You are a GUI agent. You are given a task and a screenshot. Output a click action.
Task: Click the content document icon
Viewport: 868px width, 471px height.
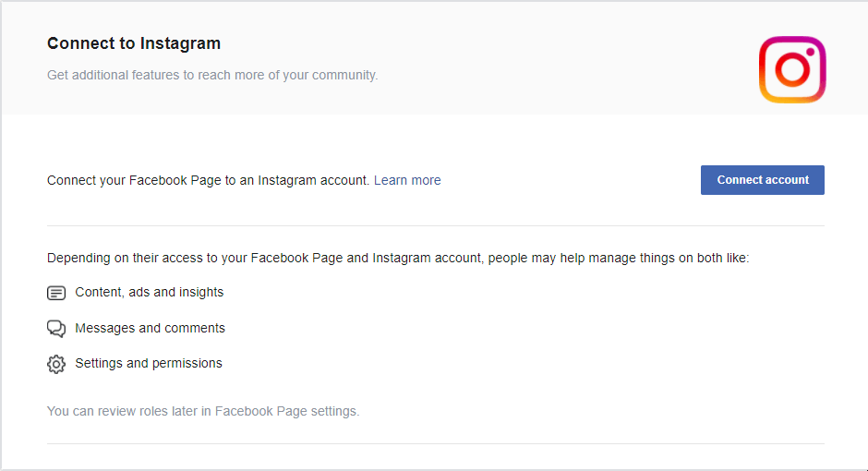coord(56,293)
